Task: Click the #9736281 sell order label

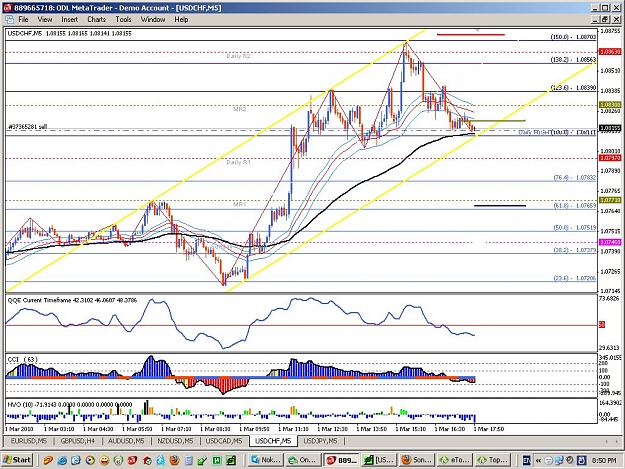Action: pos(28,127)
